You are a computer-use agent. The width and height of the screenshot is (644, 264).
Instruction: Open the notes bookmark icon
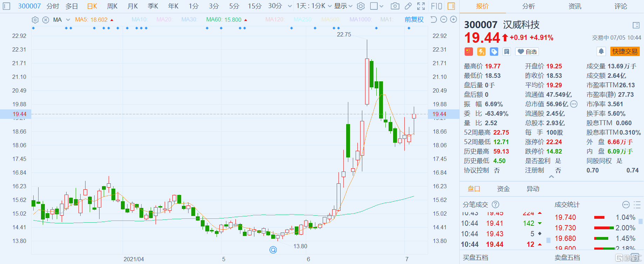point(507,52)
